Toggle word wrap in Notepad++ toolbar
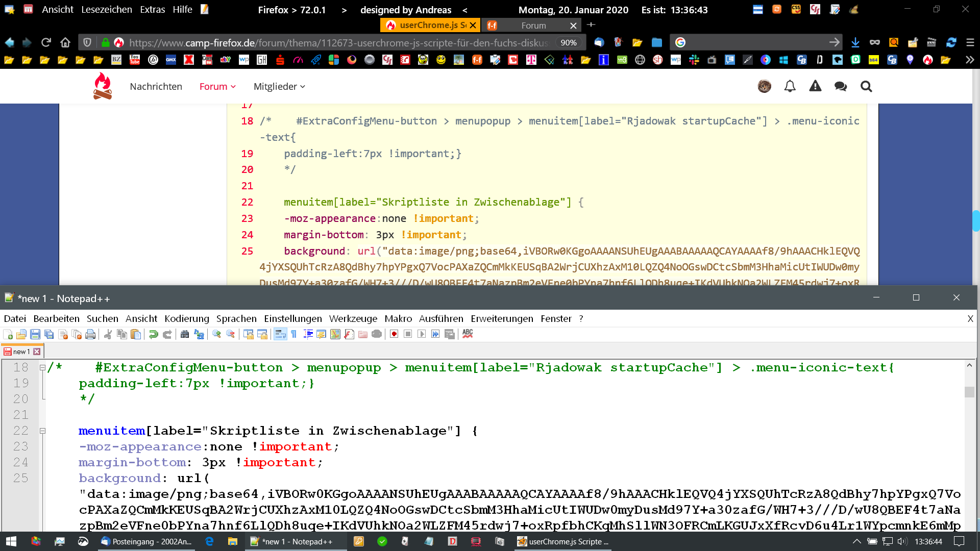 [280, 334]
